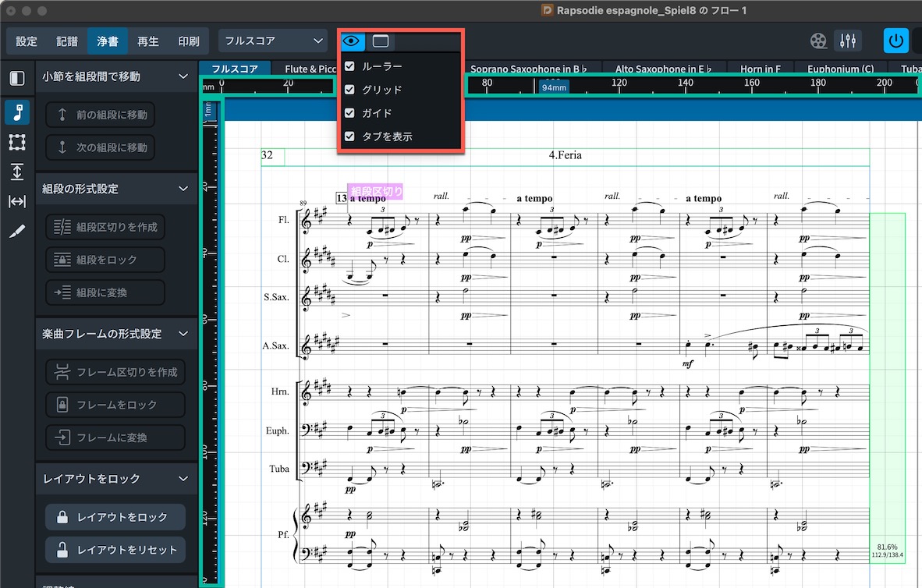Click the レイアウトをロック button with padlock
The image size is (922, 588).
click(115, 517)
